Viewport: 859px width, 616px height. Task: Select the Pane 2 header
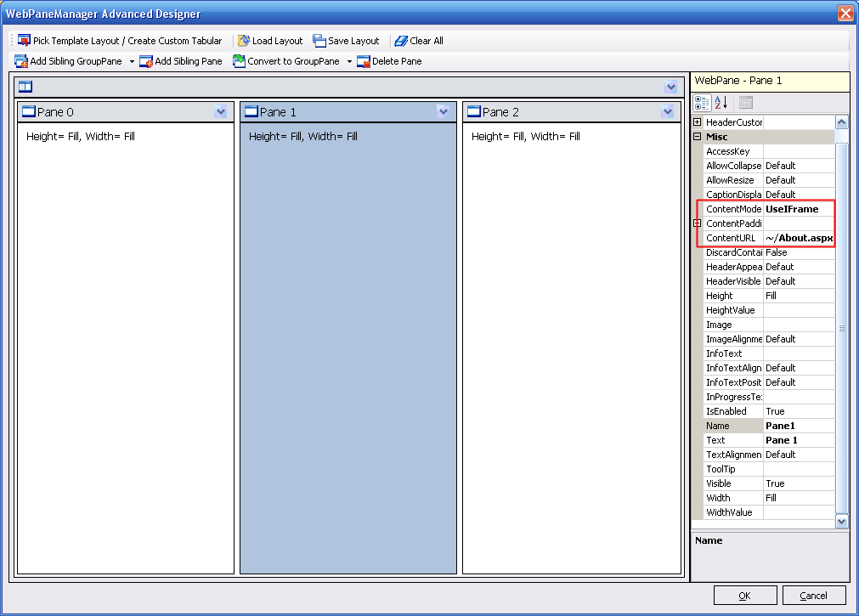tap(561, 112)
